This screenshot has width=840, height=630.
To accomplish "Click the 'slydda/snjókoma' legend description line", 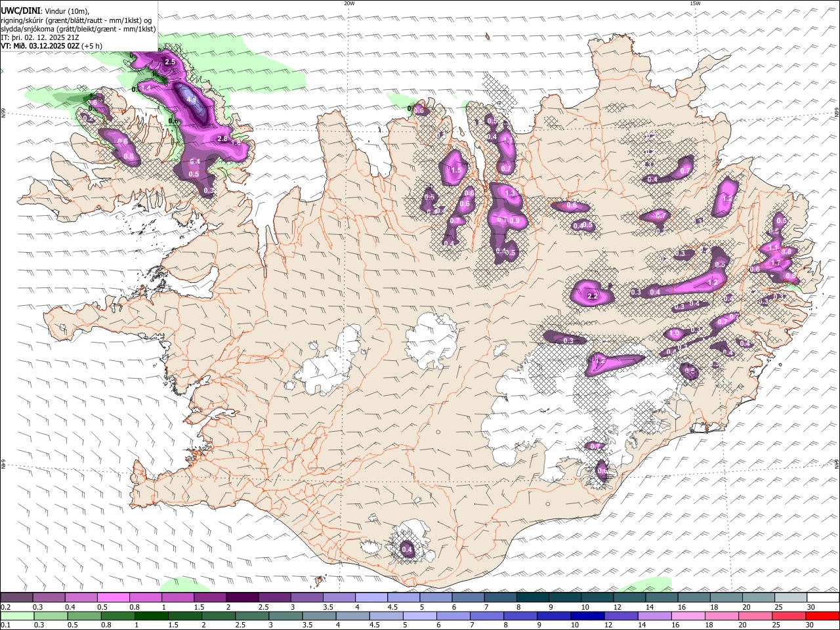I will [x=78, y=29].
